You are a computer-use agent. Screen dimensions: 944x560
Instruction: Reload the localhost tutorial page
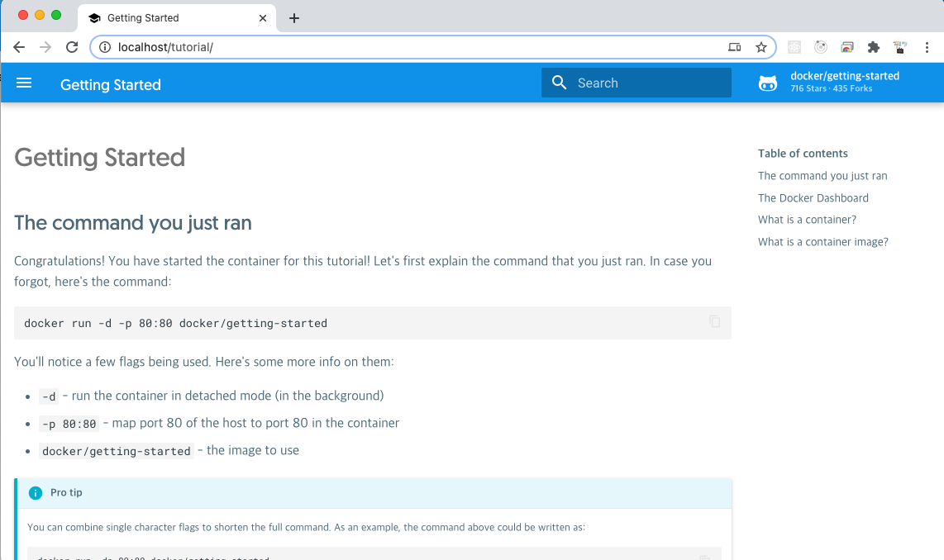(72, 47)
